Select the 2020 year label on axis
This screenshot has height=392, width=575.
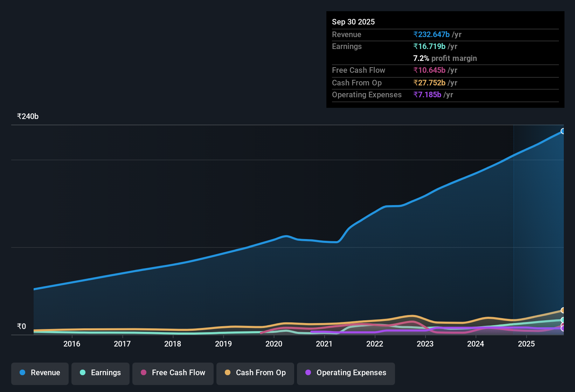[x=274, y=344]
